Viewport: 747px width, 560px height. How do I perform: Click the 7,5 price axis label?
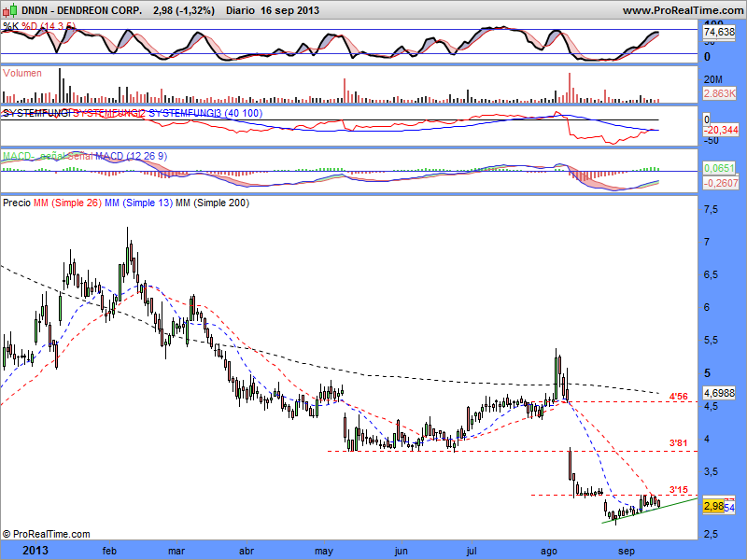coord(712,209)
